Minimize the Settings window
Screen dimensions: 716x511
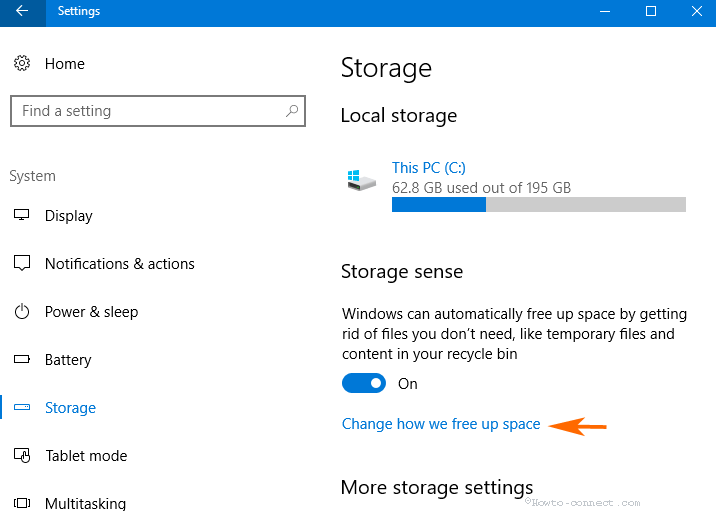pyautogui.click(x=605, y=11)
